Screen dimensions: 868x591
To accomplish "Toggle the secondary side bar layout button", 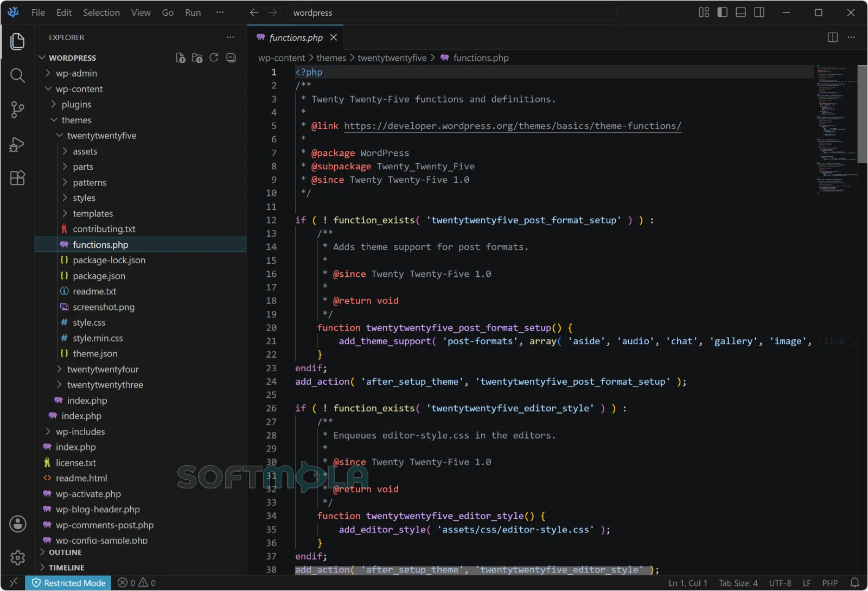I will (759, 12).
